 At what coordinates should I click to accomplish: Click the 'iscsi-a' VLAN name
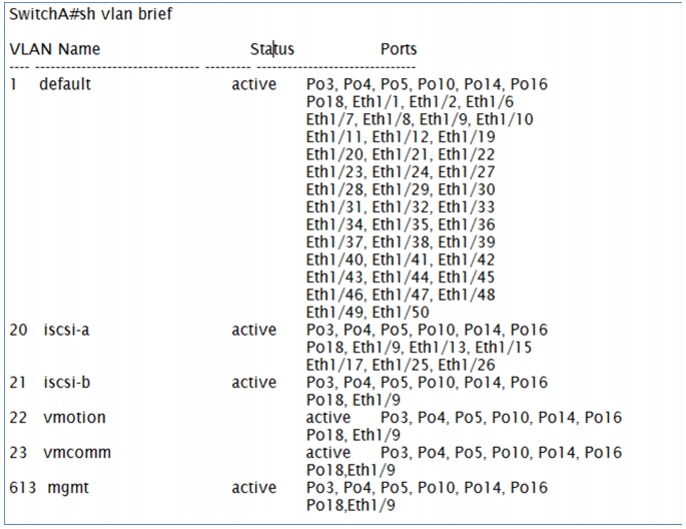click(66, 329)
